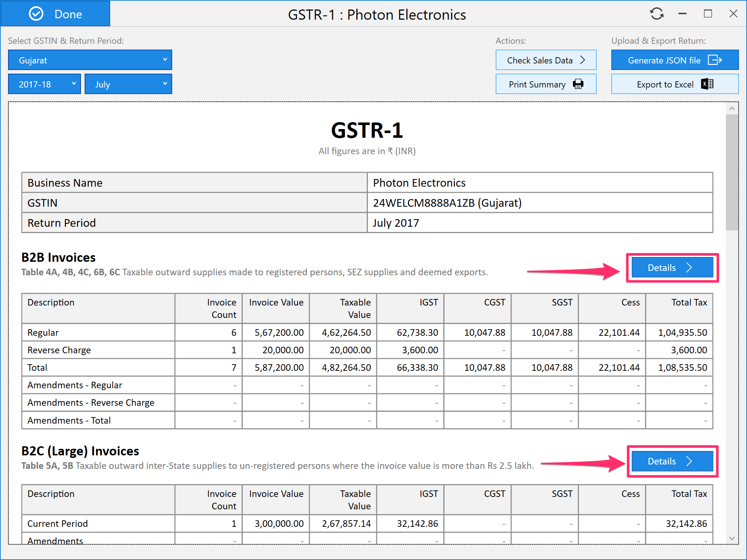
Task: Click the scrollbar down arrow
Action: [x=732, y=538]
